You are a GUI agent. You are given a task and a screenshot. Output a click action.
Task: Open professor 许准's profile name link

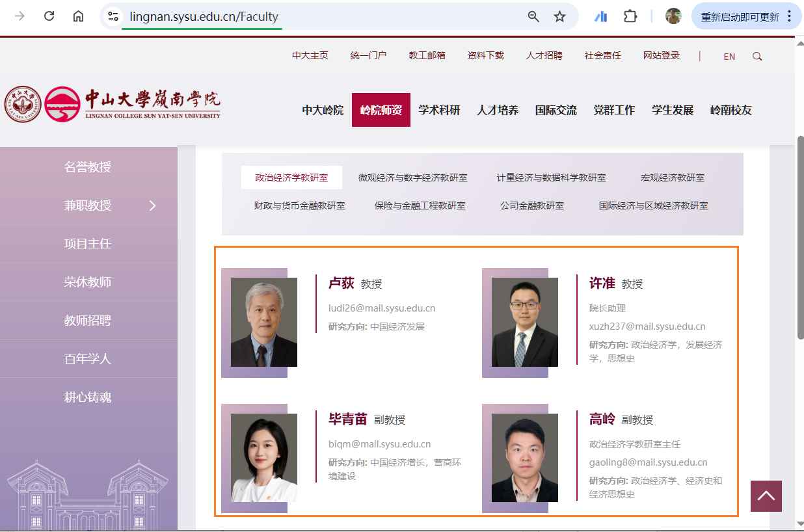602,283
